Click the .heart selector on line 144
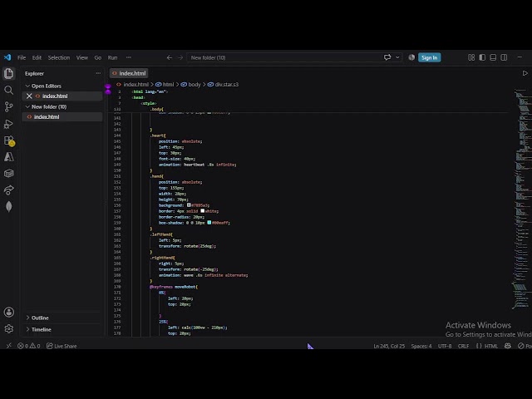Viewport: 532px width, 399px height. click(x=158, y=135)
